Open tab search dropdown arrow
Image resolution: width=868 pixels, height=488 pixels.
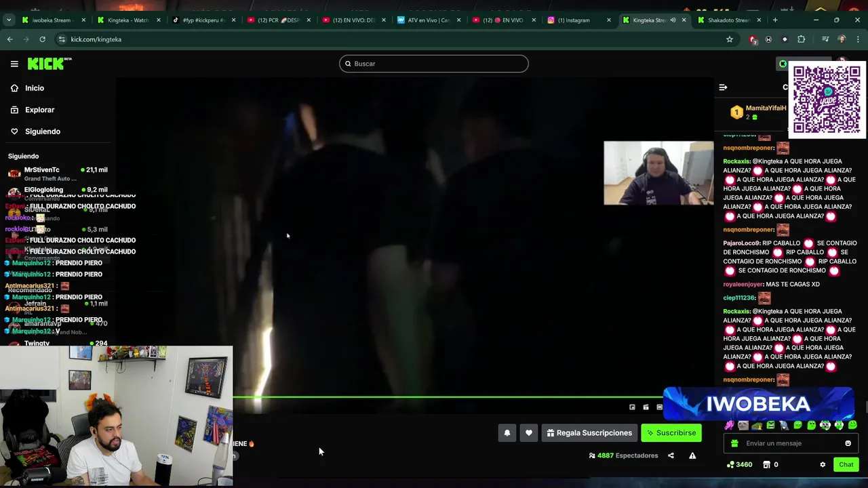pos(8,20)
